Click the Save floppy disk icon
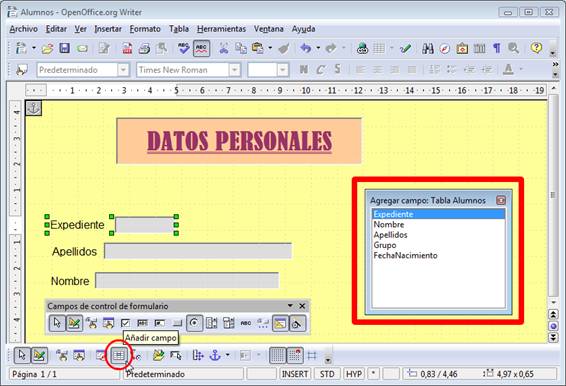The height and width of the screenshot is (386, 566). 65,48
